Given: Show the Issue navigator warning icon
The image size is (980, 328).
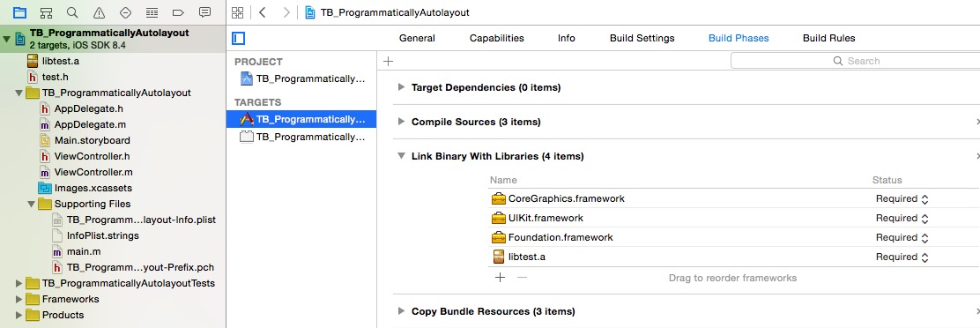Looking at the screenshot, I should tap(99, 12).
